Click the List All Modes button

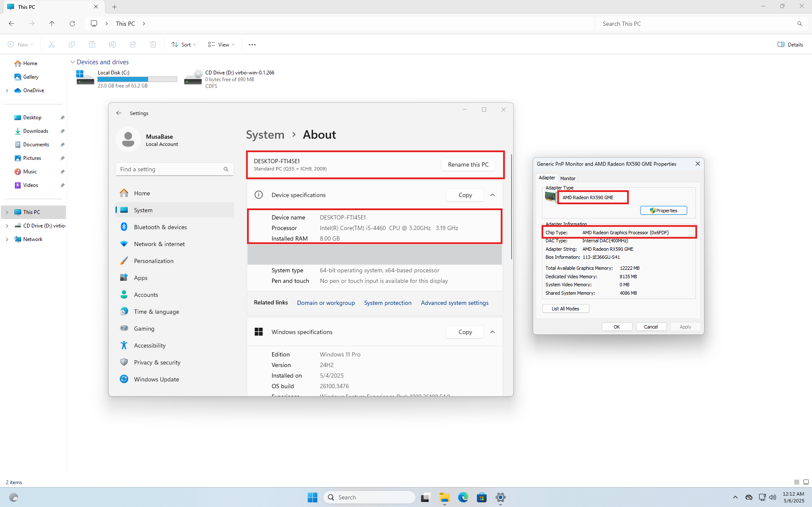(566, 309)
